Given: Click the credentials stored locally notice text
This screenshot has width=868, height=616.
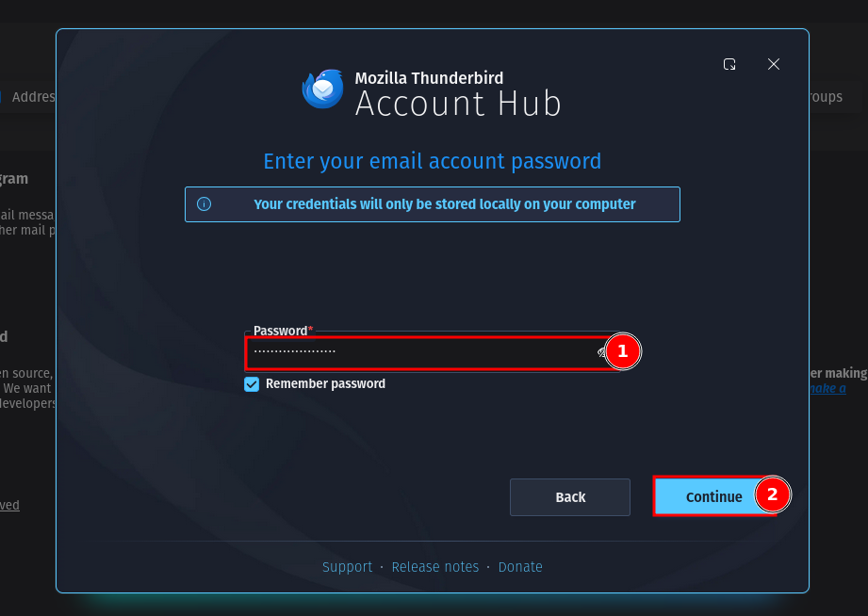Looking at the screenshot, I should coord(445,204).
